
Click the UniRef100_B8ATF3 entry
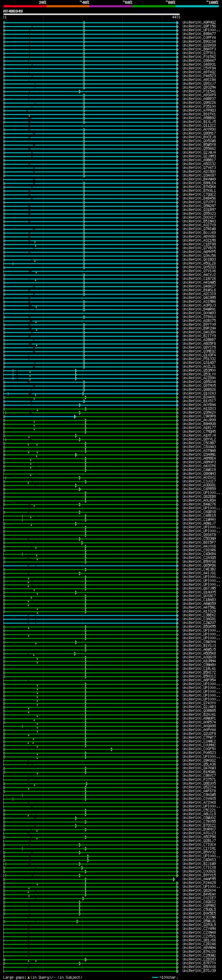pos(199,49)
